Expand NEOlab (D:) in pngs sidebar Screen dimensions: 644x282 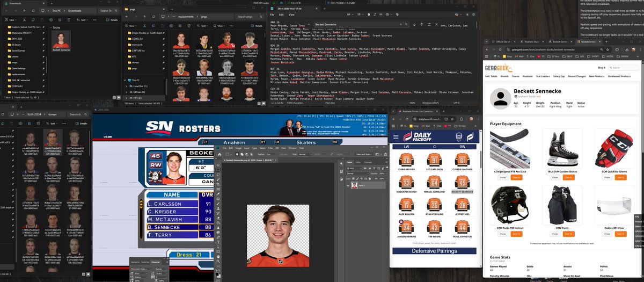pos(126,92)
